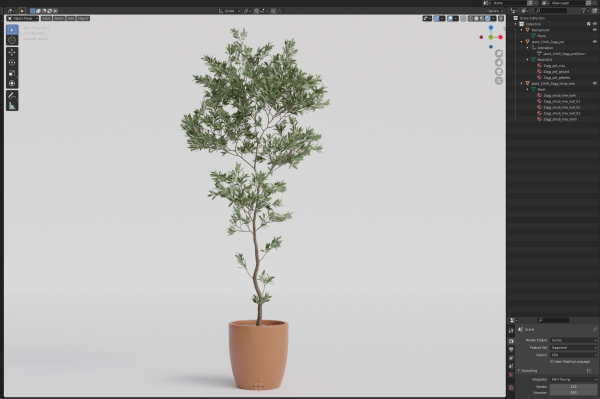Open the Select menu
The width and height of the screenshot is (600, 399).
[59, 18]
